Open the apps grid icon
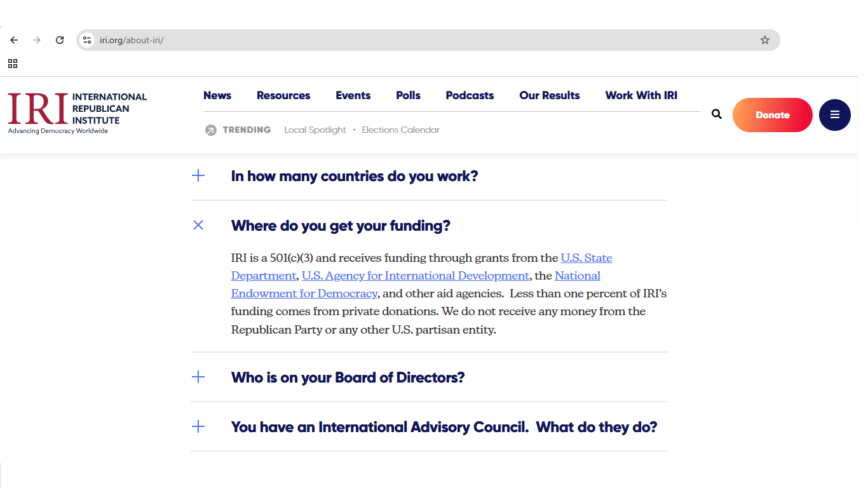Screen dimensions: 868x488 (x=13, y=64)
